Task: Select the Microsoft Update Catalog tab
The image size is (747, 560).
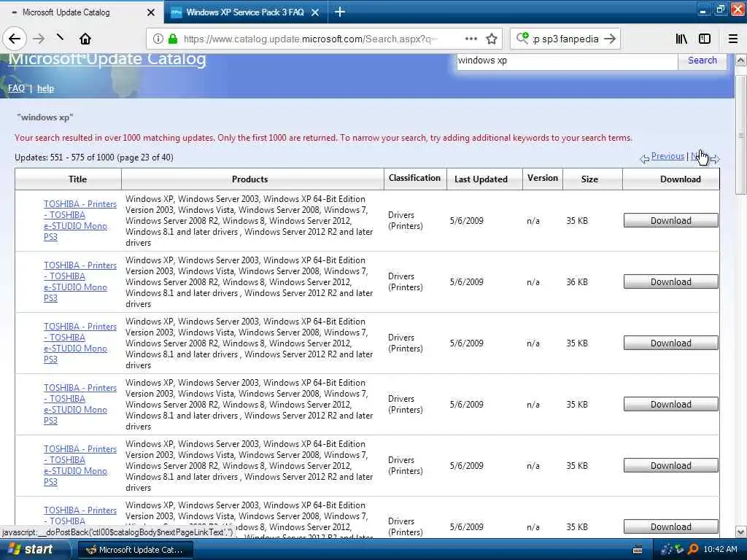Action: (82, 12)
